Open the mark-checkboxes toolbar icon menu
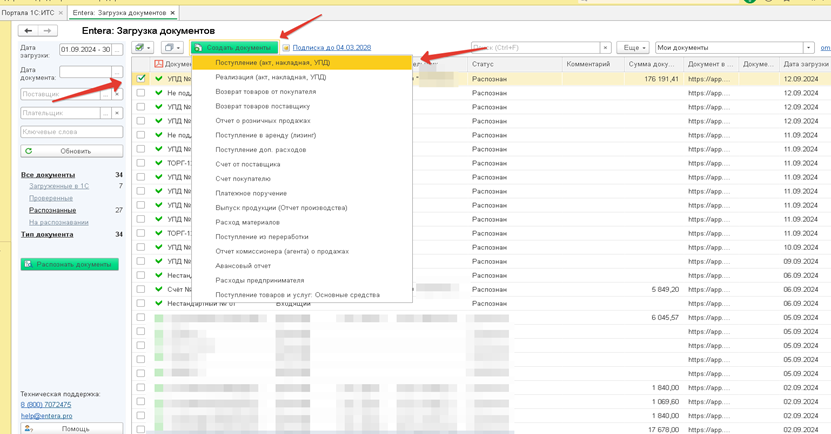Image resolution: width=831 pixels, height=434 pixels. [x=143, y=48]
